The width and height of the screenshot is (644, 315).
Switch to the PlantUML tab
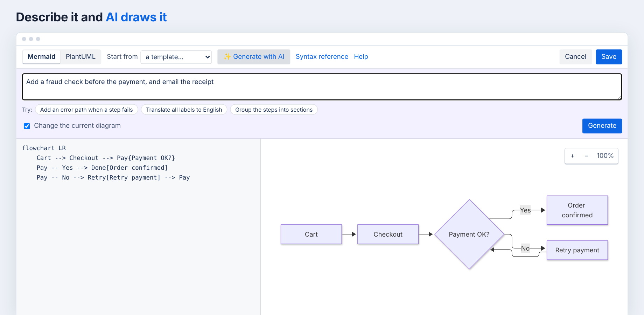[80, 57]
